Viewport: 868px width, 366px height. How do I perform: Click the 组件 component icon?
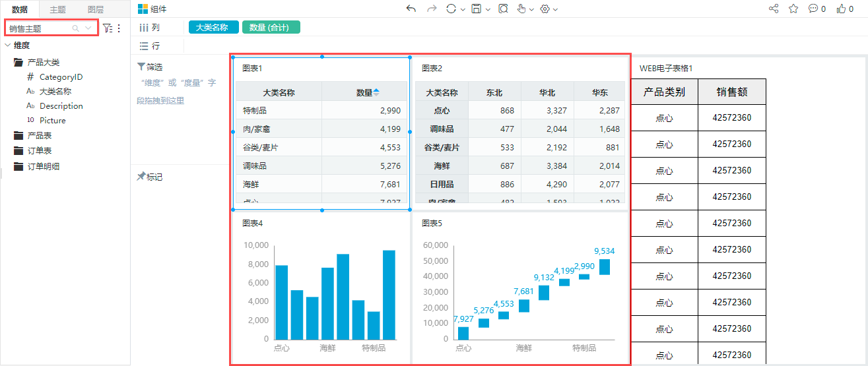pos(143,9)
